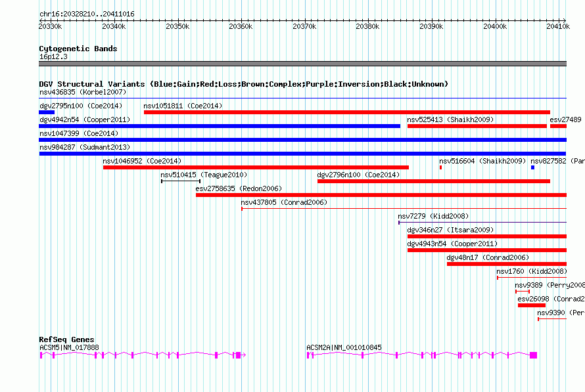585x392 pixels.
Task: Click the blue dgv4942n54 gain bar
Action: tap(220, 126)
